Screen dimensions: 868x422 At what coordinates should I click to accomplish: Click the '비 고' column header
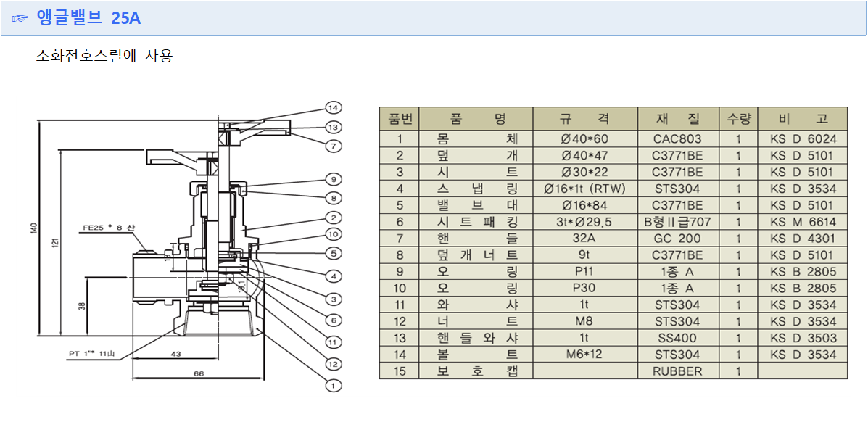[x=803, y=118]
